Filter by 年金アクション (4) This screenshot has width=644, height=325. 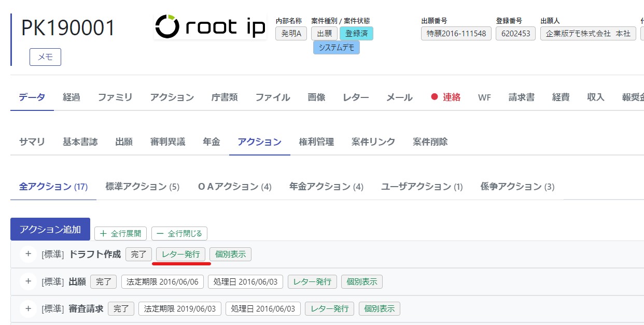(326, 187)
